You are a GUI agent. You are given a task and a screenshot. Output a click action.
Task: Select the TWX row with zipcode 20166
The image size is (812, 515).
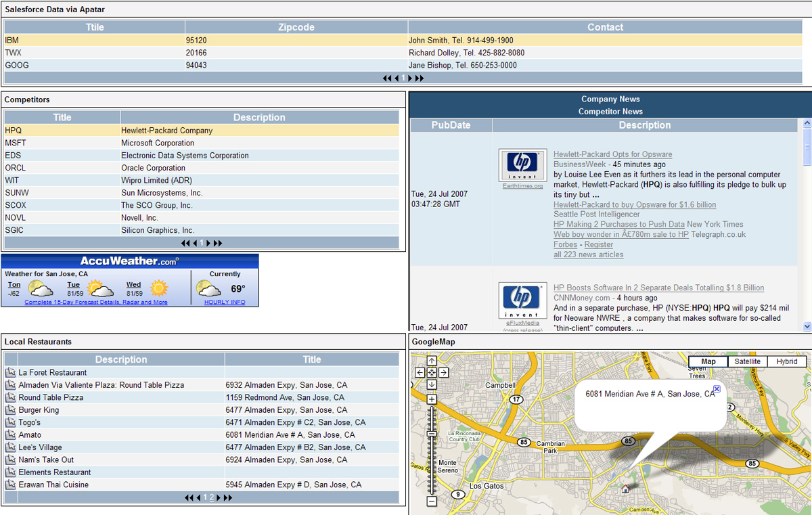point(403,53)
